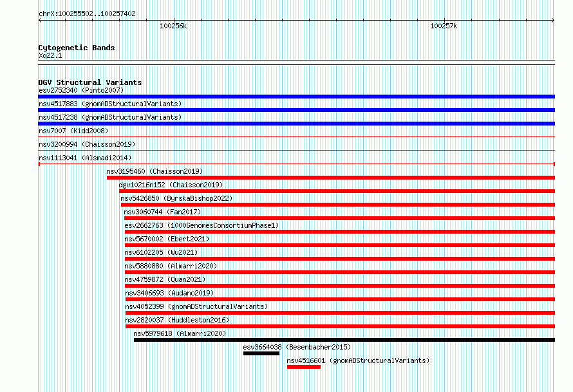Screen dimensions: 573x392
Task: Open nsv5880880 (Almarri2020) variant label
Action: tap(171, 266)
